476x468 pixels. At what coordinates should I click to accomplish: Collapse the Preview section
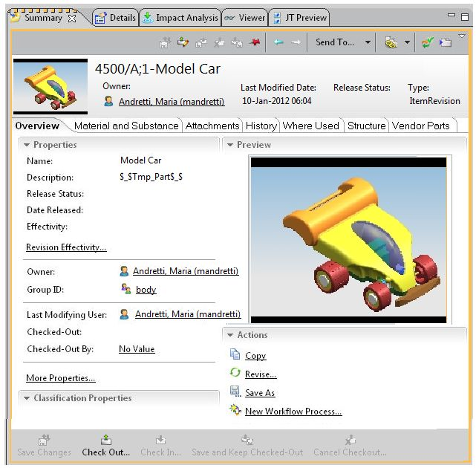click(x=230, y=145)
